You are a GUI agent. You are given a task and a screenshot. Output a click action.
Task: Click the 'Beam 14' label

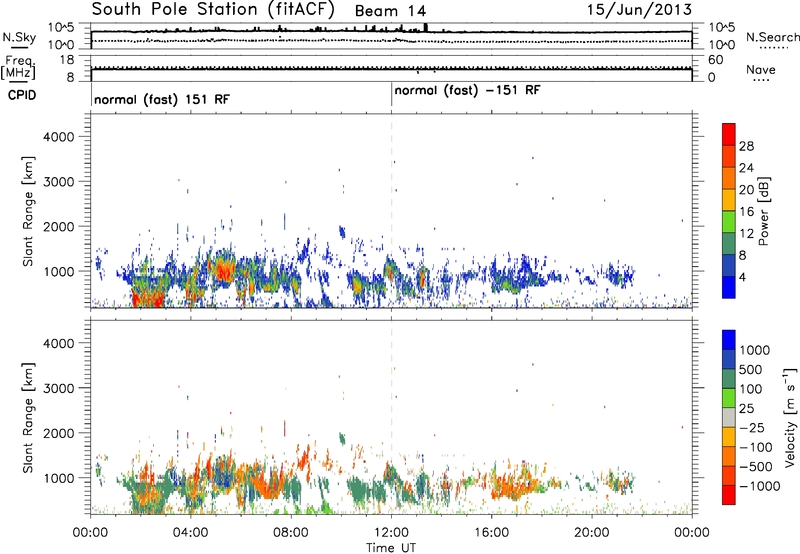pos(390,11)
